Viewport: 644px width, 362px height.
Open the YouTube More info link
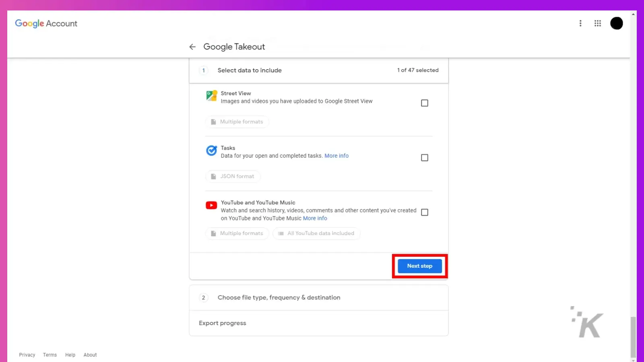pos(315,218)
